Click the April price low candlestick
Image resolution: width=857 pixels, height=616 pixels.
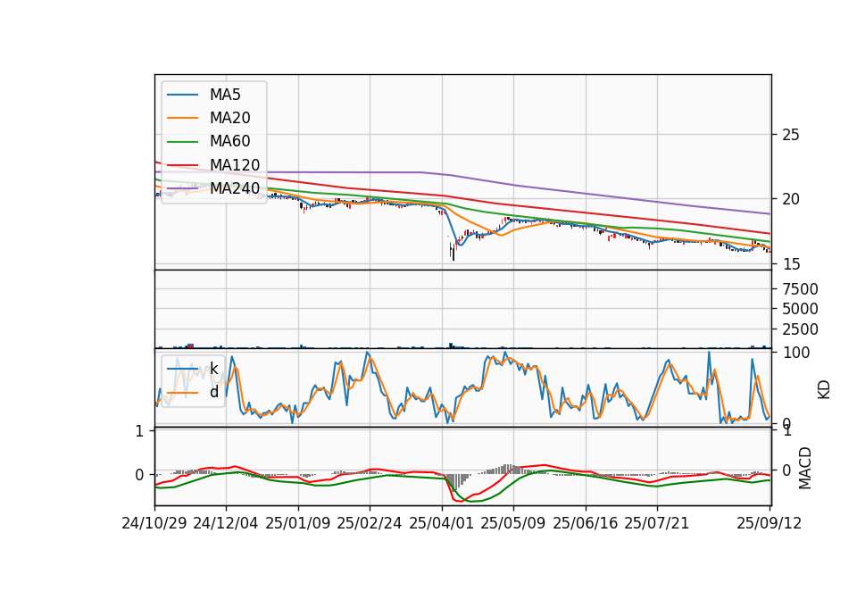point(453,252)
